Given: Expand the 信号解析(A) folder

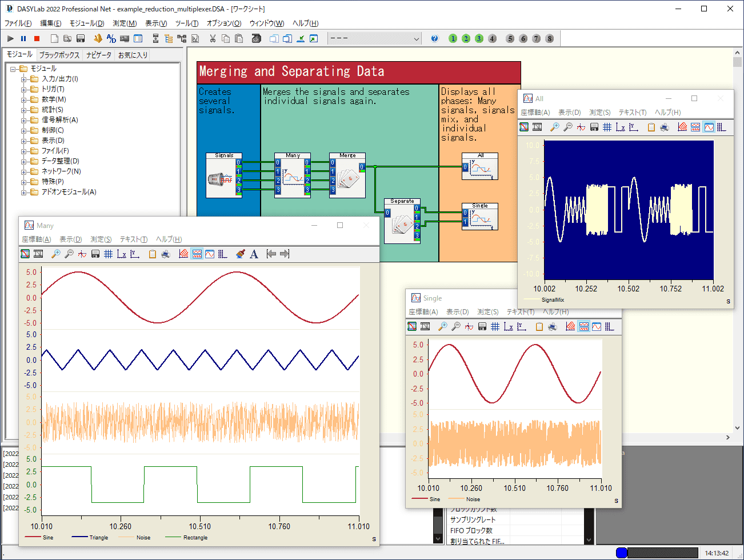Looking at the screenshot, I should 24,120.
